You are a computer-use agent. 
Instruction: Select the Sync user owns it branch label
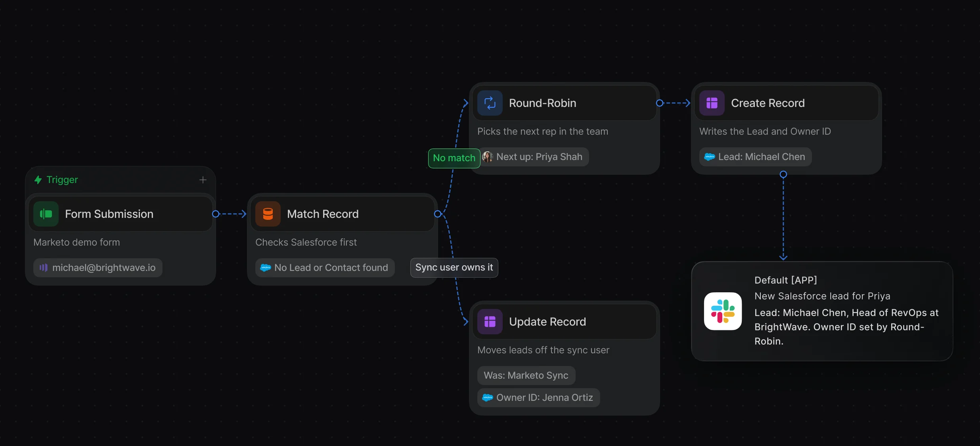(454, 268)
